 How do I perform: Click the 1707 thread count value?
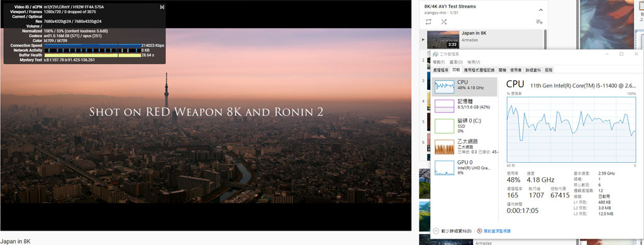536,195
